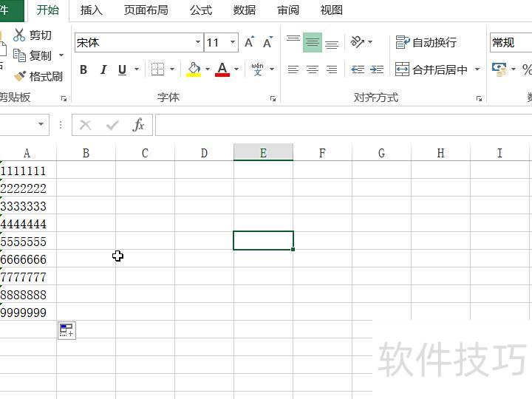Open accounting format dropdown arrow
Viewport: 532px width, 399px height.
(x=514, y=69)
